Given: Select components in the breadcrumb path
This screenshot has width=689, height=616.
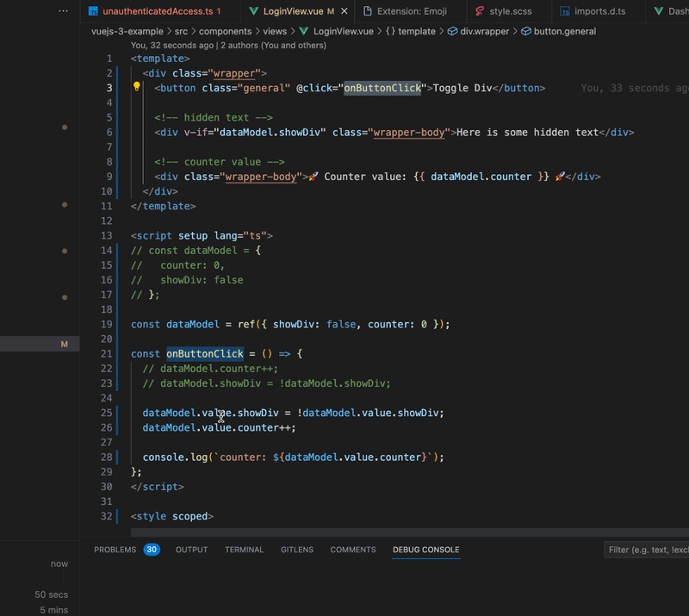Looking at the screenshot, I should [226, 32].
